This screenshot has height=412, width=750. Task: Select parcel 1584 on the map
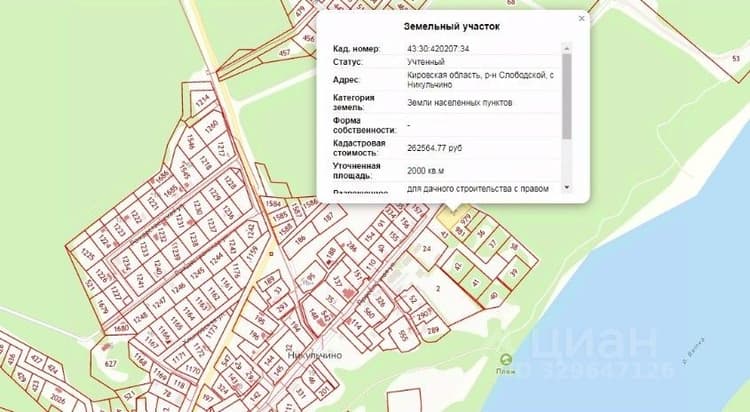275,205
